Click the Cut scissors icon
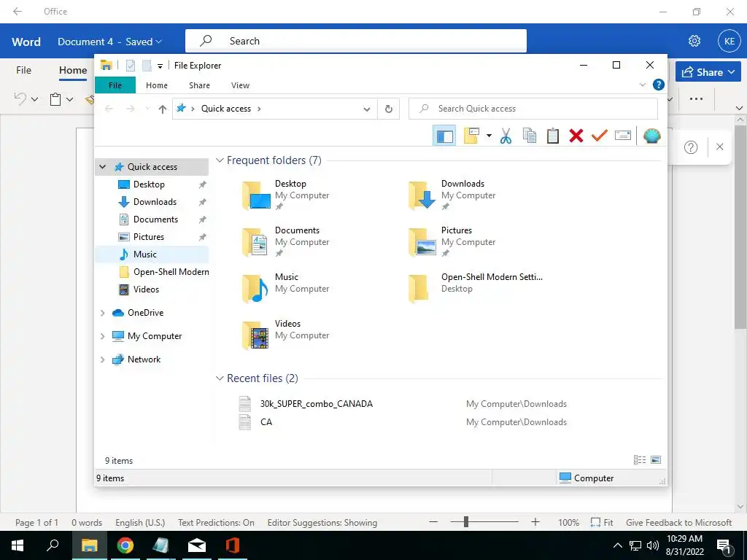The image size is (747, 560). [506, 136]
